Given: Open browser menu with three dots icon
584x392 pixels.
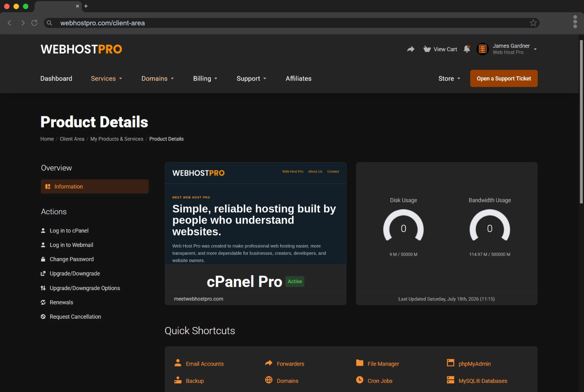Looking at the screenshot, I should click(x=575, y=22).
